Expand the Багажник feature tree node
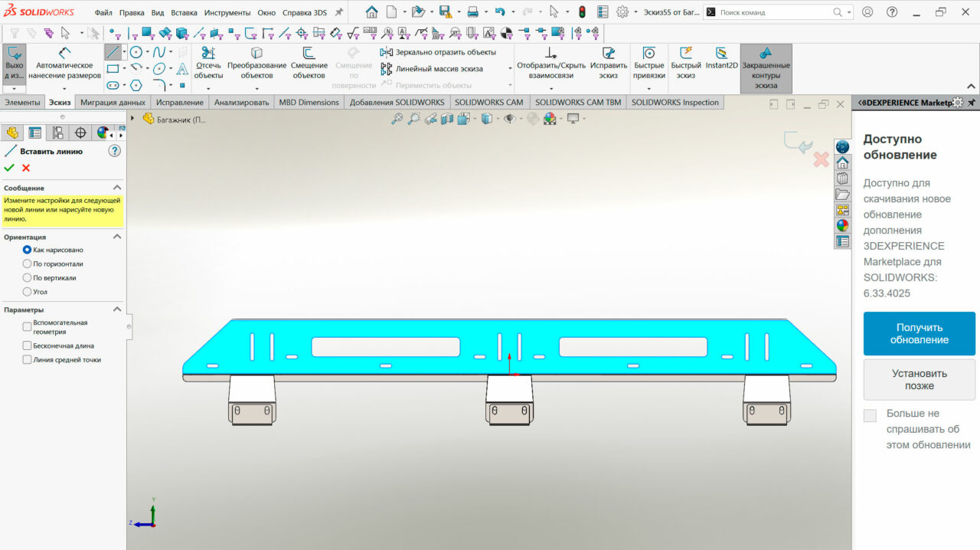Screen dimensions: 980x550 pyautogui.click(x=132, y=119)
